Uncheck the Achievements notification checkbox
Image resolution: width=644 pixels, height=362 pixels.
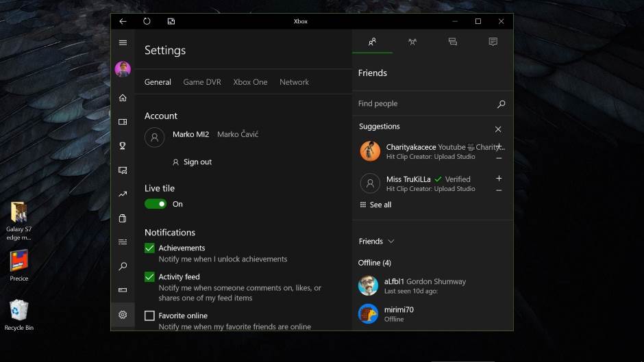tap(149, 248)
